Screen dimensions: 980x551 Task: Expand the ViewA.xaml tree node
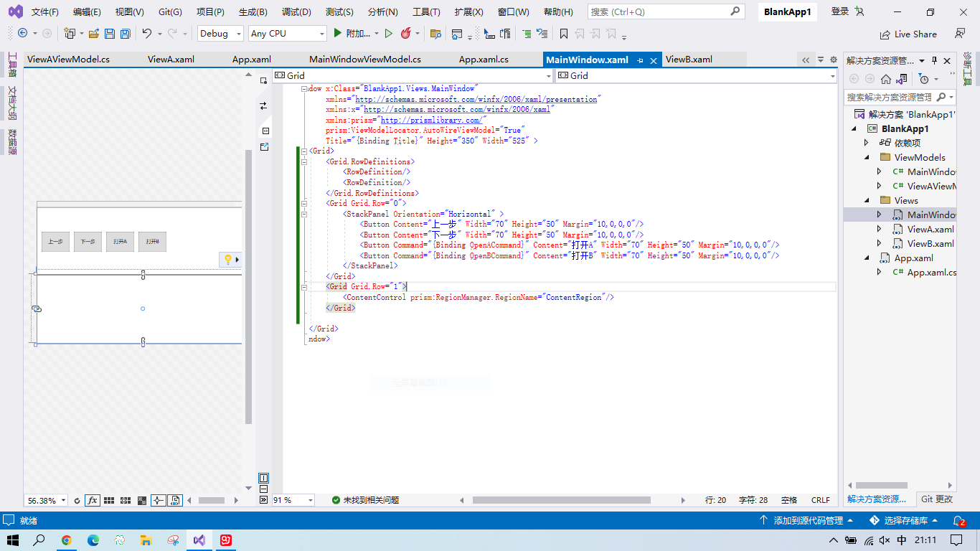click(880, 229)
